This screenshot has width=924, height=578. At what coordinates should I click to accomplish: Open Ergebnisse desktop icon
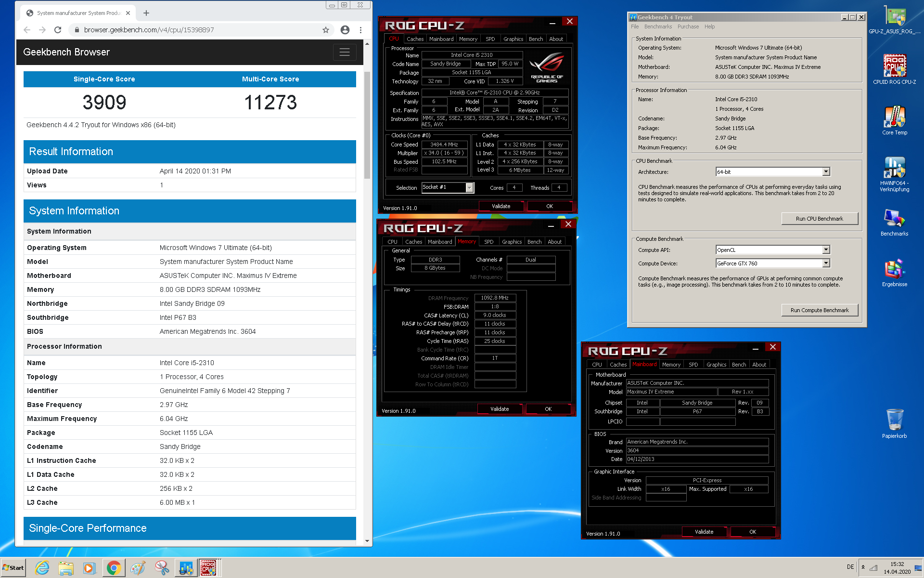click(895, 273)
